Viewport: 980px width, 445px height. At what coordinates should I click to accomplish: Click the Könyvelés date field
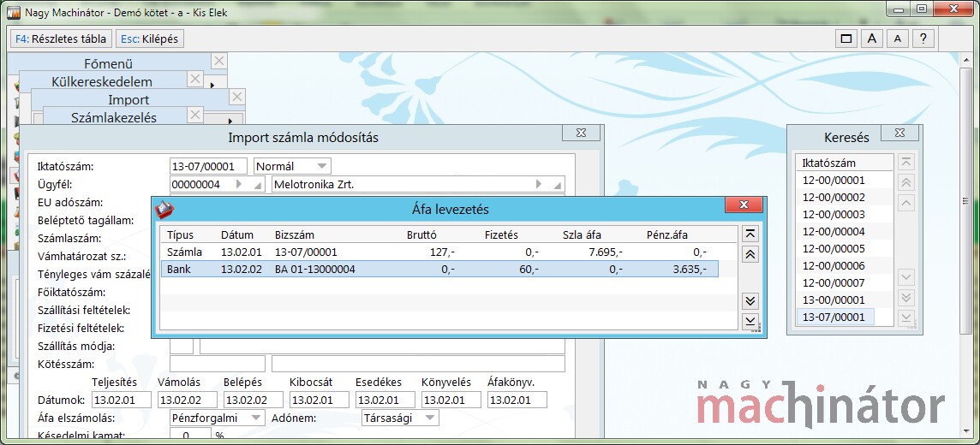point(451,400)
